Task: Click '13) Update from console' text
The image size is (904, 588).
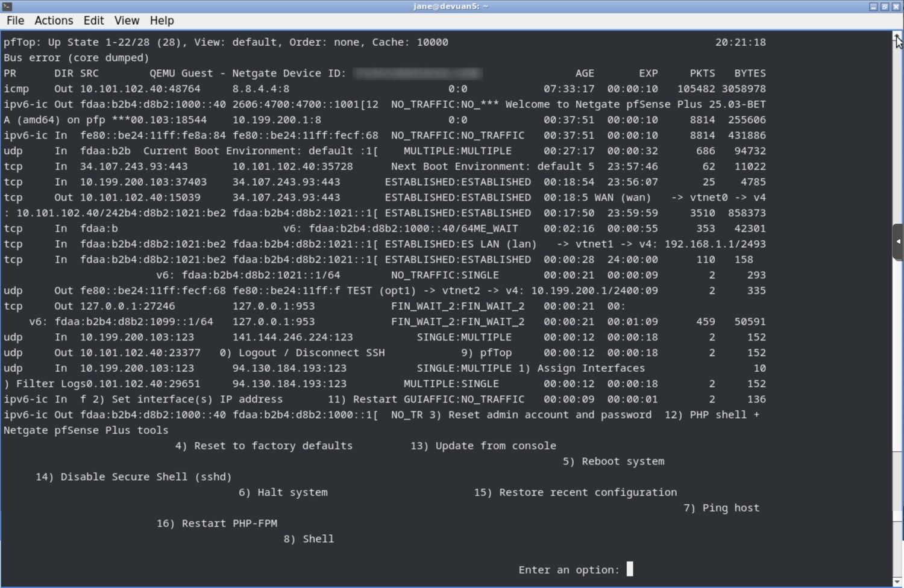Action: point(483,446)
